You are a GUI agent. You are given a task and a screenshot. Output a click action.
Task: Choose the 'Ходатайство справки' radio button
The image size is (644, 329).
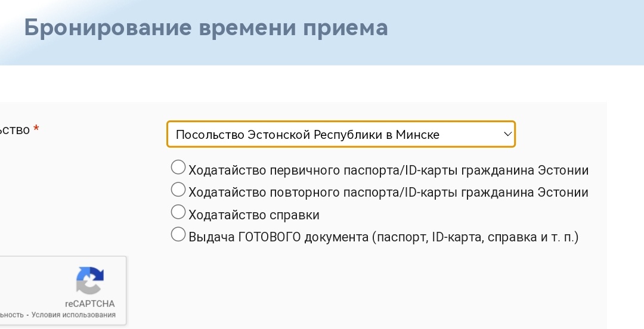[178, 212]
